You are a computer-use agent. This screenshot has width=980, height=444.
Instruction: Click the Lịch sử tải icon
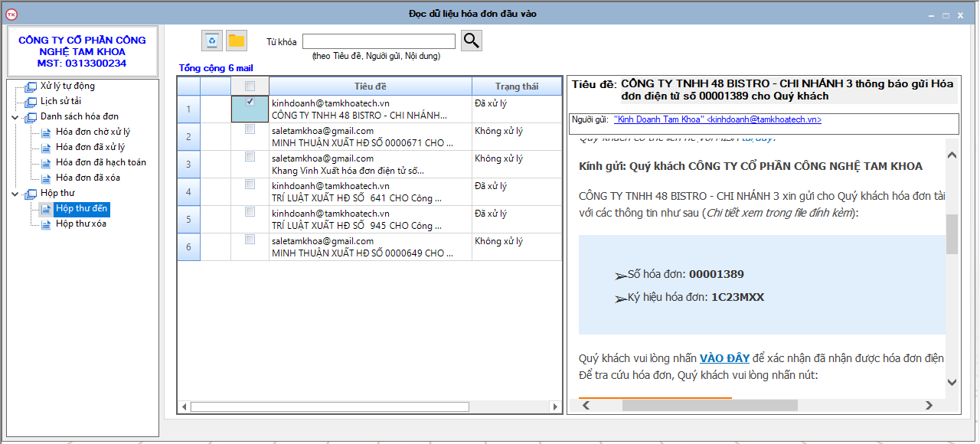[x=31, y=102]
